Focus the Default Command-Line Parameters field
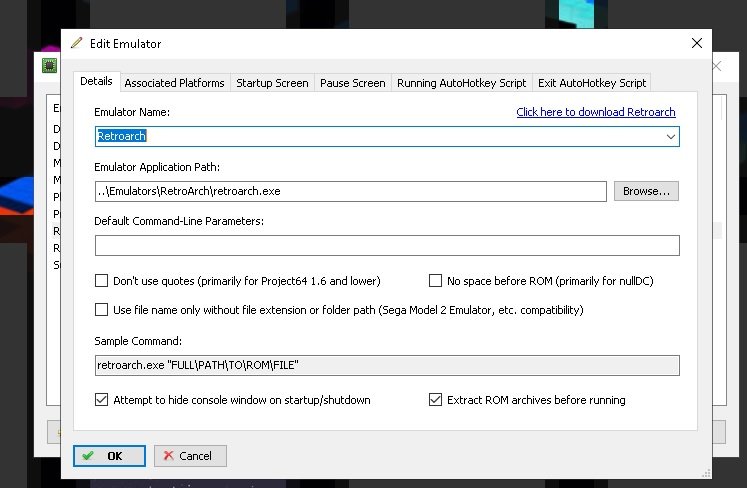The height and width of the screenshot is (488, 747). coord(387,245)
